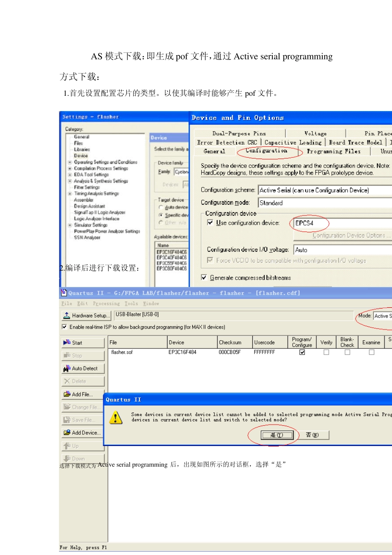
Task: Open the Configuration mode dropdown
Action: pos(325,203)
